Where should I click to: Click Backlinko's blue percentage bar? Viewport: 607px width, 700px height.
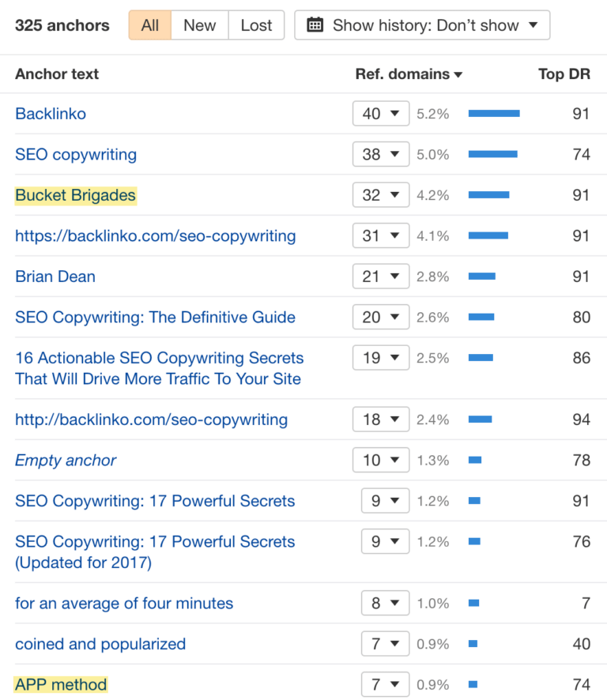(494, 113)
